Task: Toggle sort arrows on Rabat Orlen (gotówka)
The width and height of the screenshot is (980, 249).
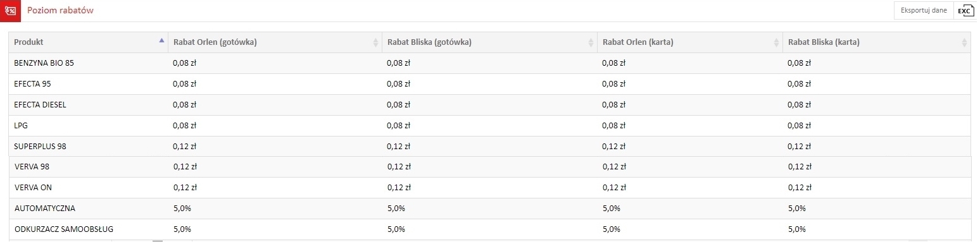Action: (376, 42)
